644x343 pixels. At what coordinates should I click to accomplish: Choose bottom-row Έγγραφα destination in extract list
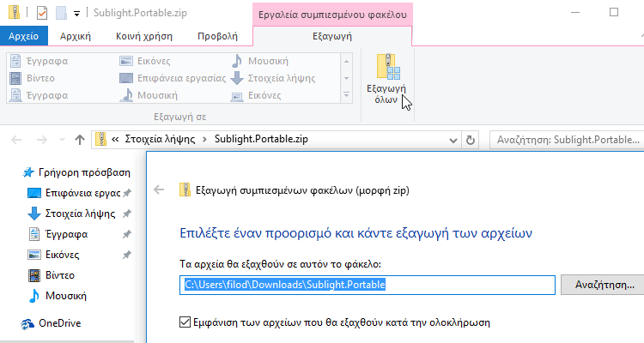(x=39, y=95)
